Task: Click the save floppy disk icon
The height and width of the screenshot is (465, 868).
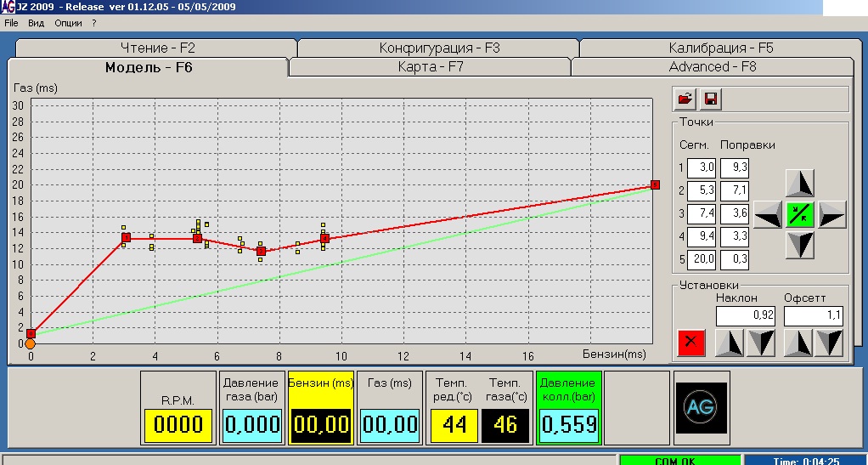Action: (x=711, y=99)
